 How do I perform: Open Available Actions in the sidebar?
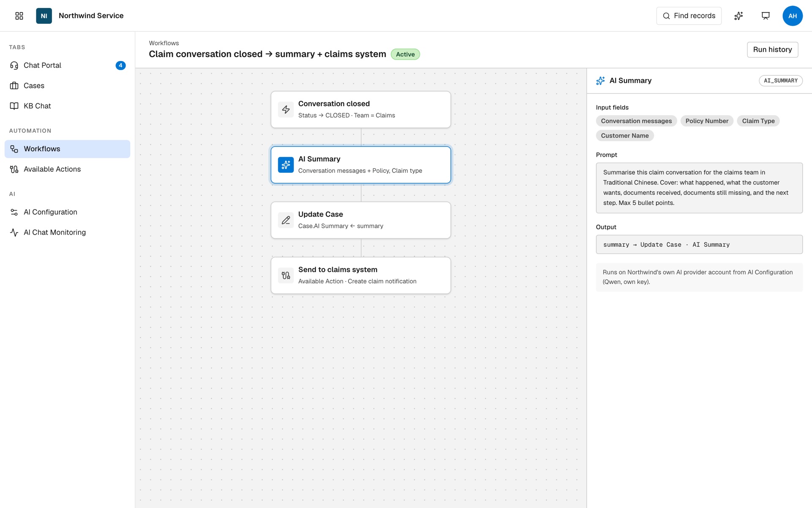67,169
